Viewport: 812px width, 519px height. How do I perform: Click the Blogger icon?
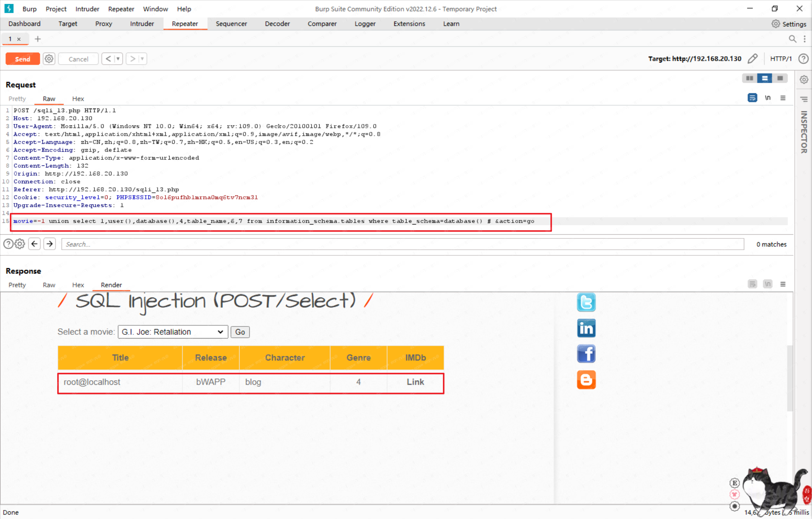click(x=586, y=379)
